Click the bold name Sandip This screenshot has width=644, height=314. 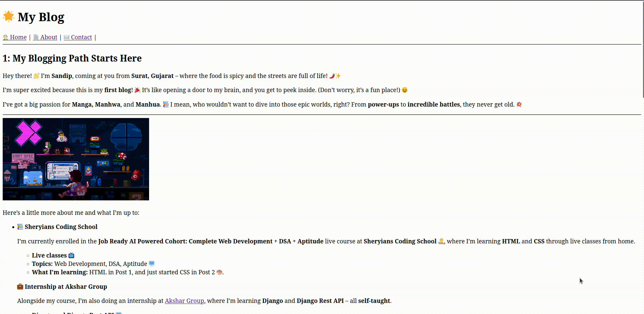tap(62, 76)
